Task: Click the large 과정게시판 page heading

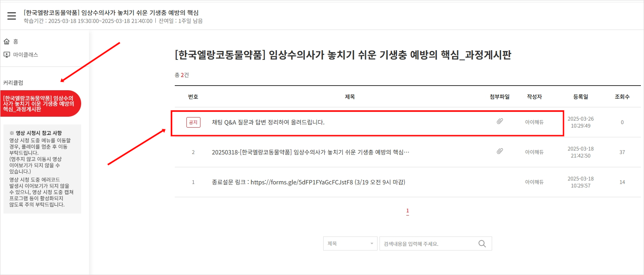Action: pos(343,55)
